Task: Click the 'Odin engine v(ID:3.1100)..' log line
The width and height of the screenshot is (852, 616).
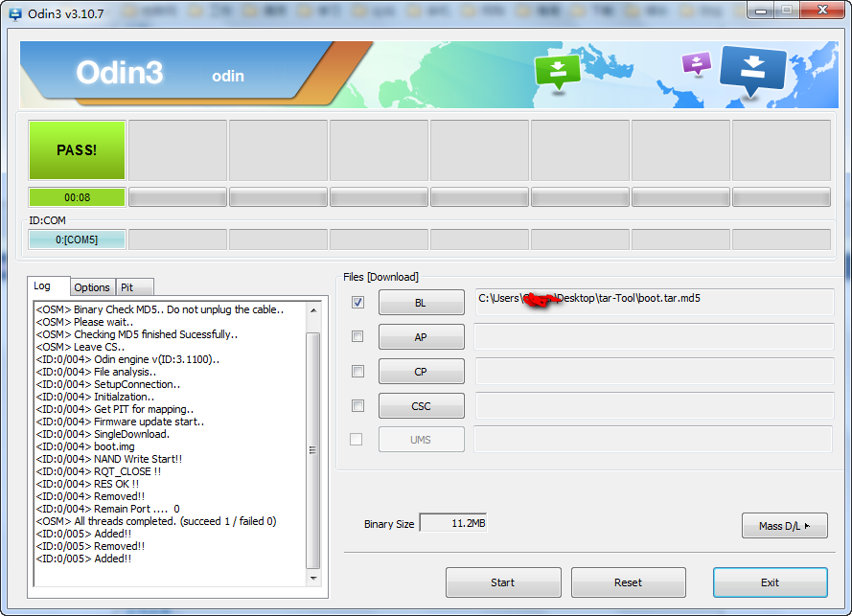Action: [127, 359]
